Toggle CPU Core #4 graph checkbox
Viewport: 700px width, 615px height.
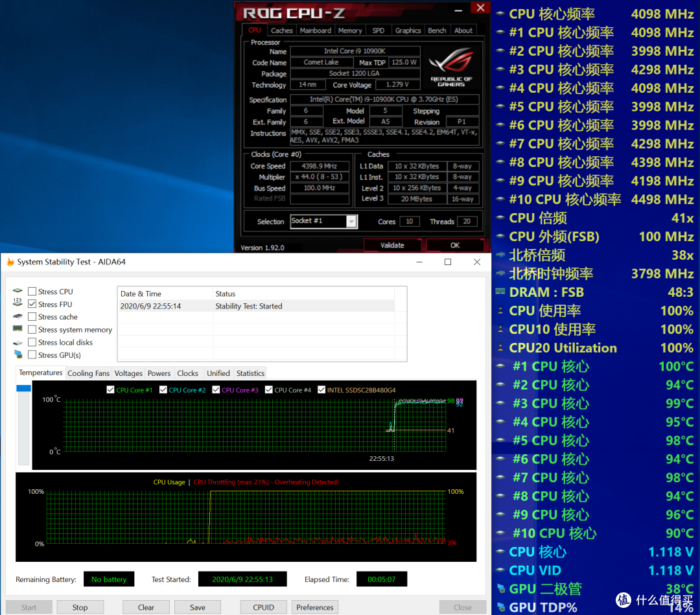pos(269,389)
